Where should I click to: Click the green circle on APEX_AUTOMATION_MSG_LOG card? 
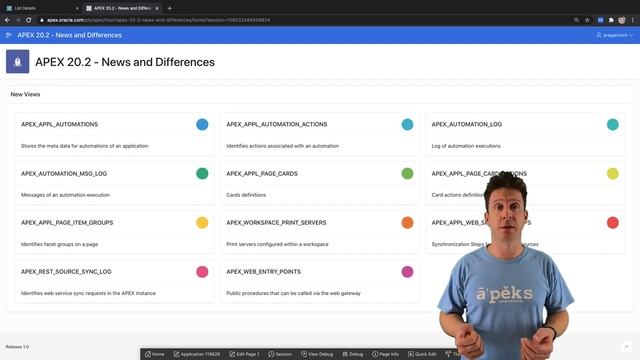202,173
